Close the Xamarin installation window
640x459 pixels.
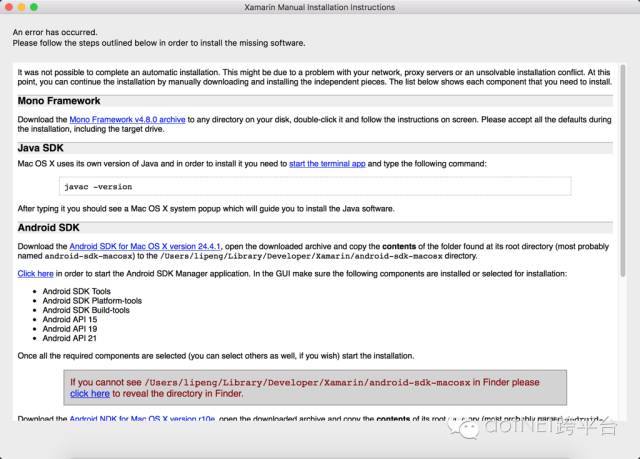tap(9, 7)
